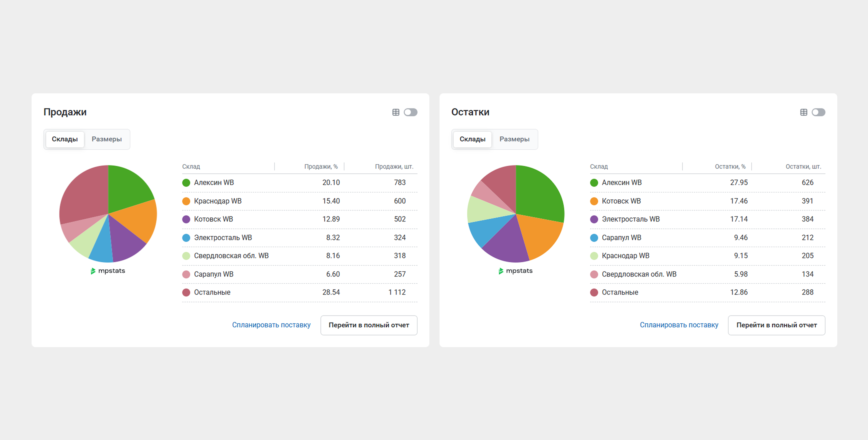
Task: Select the Размеры tab in the Продажи panel
Action: click(x=106, y=139)
